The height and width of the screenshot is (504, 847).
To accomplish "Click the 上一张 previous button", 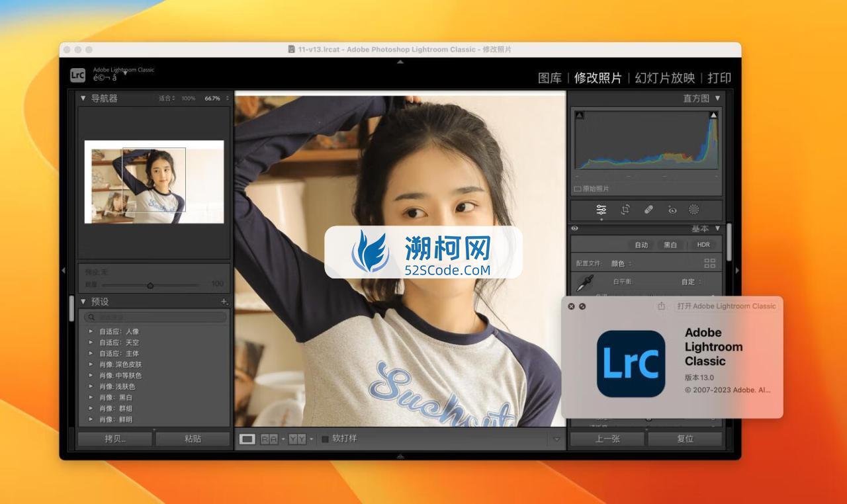I will 607,439.
